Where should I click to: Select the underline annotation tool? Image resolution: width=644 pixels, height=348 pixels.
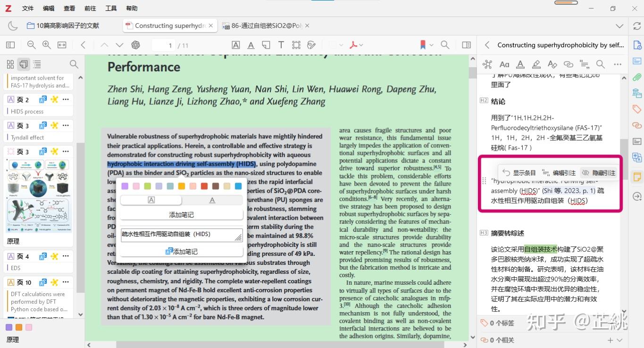pyautogui.click(x=251, y=44)
